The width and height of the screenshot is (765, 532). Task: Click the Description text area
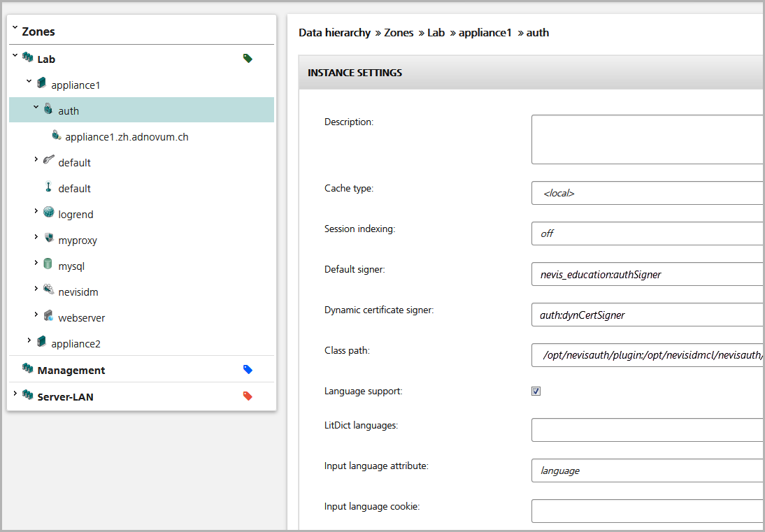coord(648,139)
